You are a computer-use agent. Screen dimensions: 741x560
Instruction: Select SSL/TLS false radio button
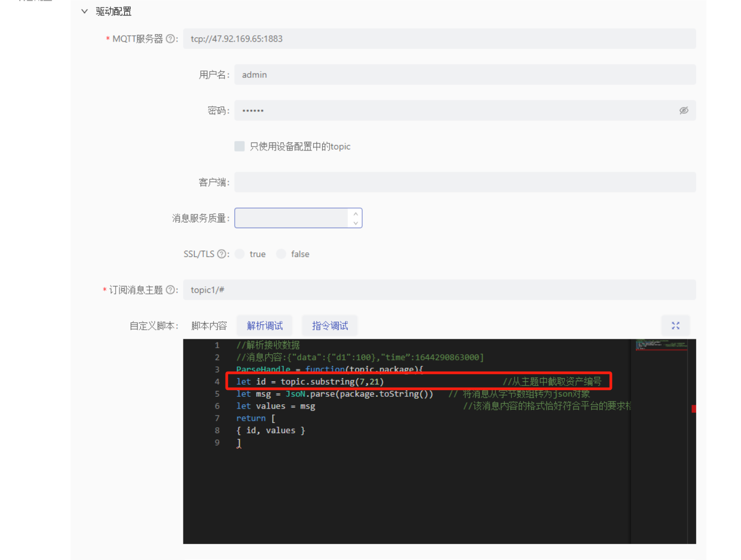pos(281,254)
